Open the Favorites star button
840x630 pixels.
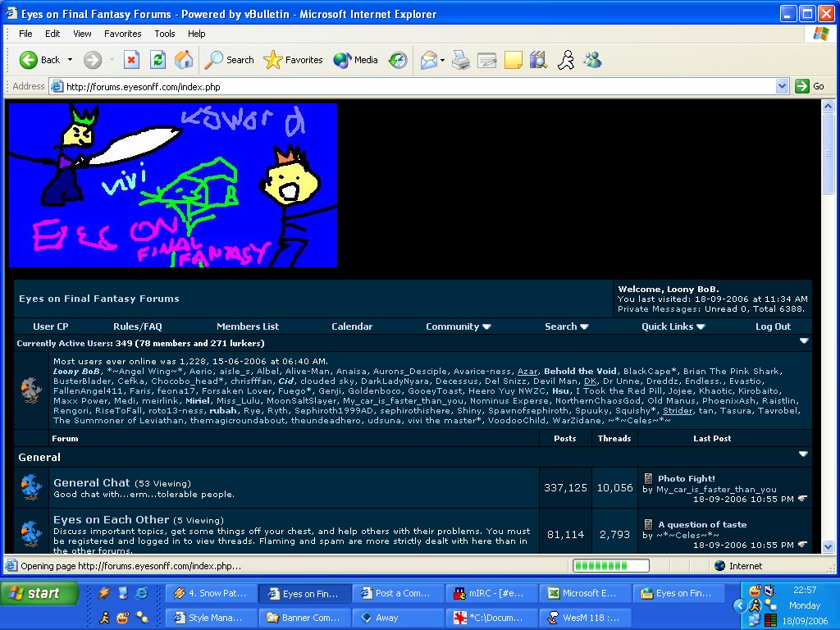(293, 60)
